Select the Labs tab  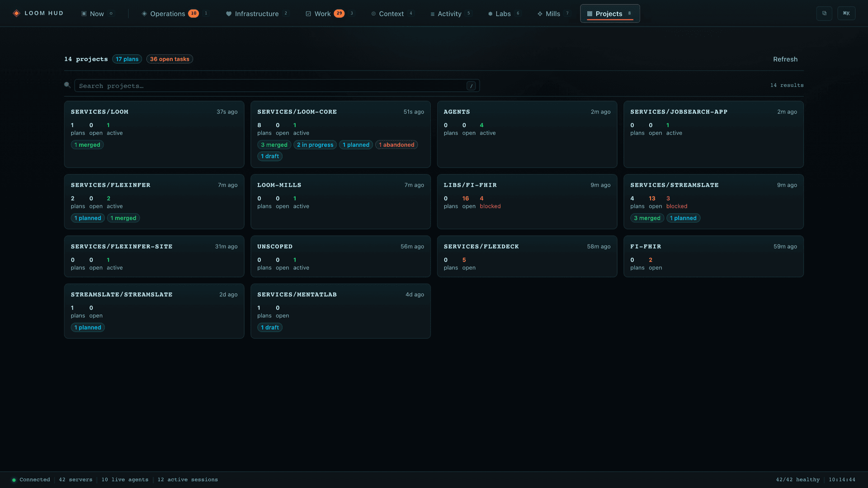(503, 14)
